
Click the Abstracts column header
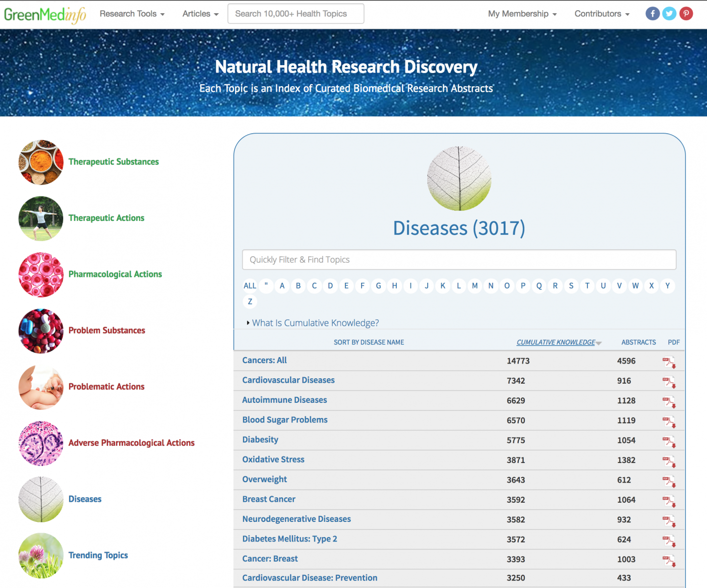(638, 342)
